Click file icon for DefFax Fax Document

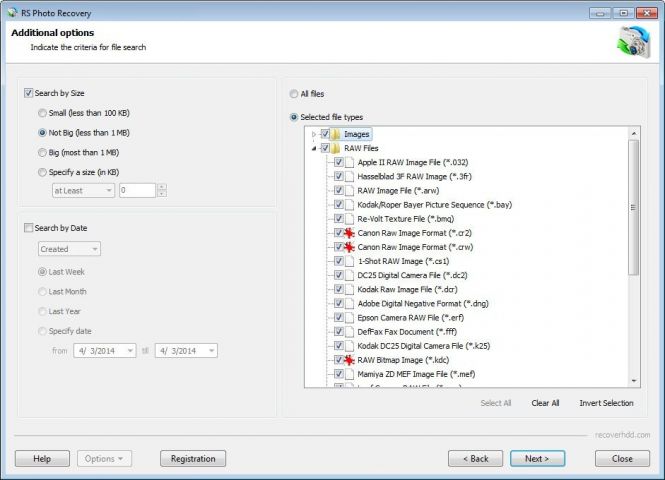click(349, 332)
